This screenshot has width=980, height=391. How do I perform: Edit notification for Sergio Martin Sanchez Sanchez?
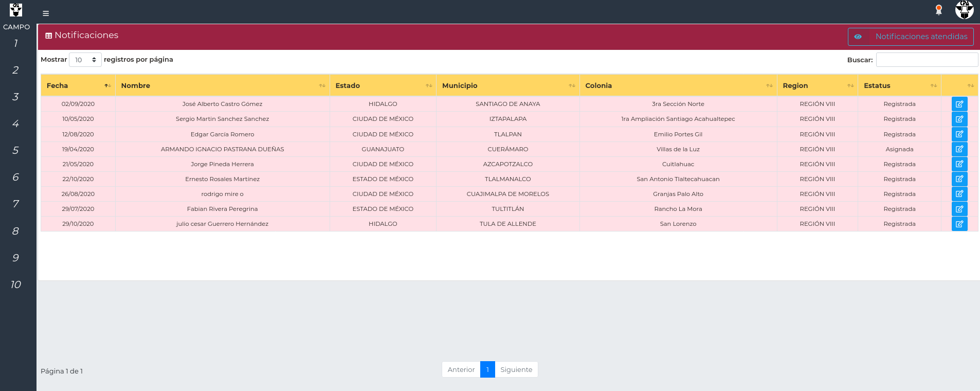[x=959, y=119]
